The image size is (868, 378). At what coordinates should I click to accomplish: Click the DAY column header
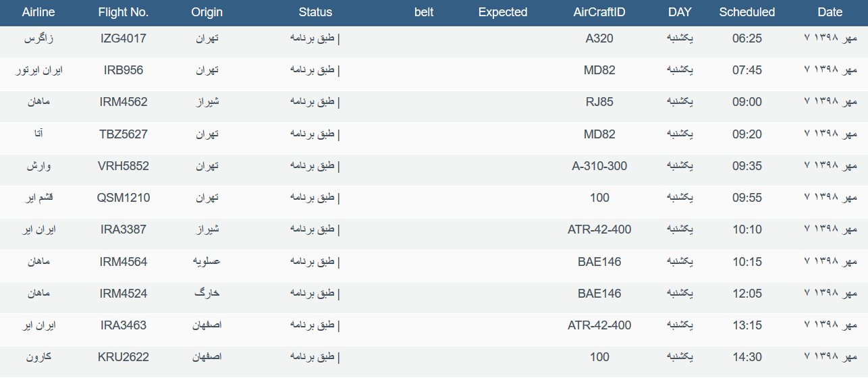click(x=680, y=12)
